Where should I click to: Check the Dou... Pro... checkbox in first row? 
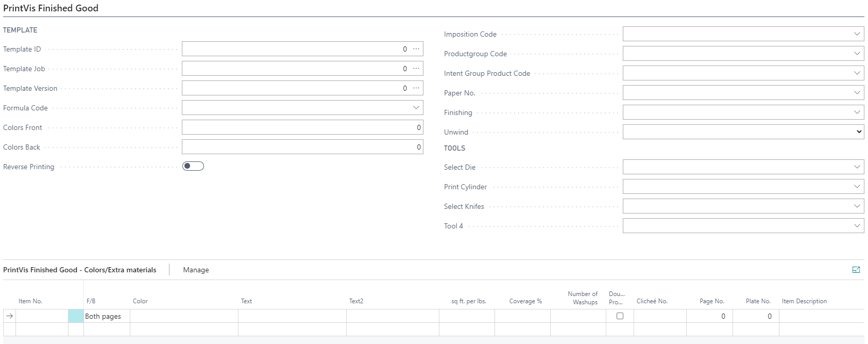(620, 316)
